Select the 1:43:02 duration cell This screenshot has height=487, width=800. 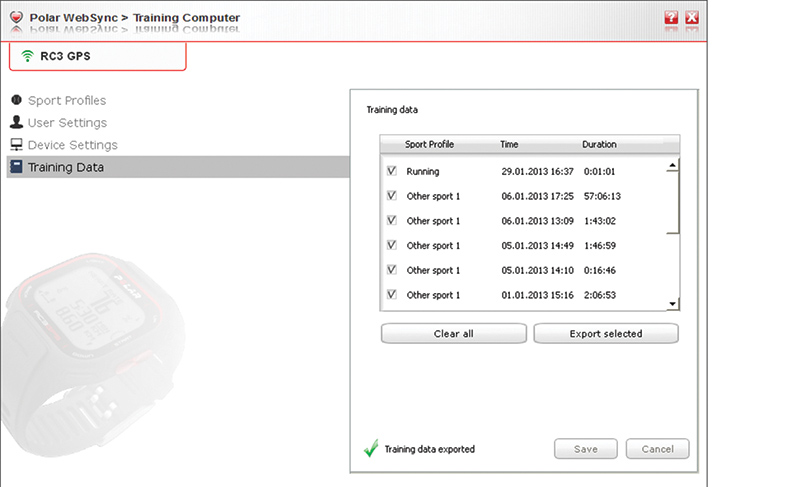[x=599, y=221]
